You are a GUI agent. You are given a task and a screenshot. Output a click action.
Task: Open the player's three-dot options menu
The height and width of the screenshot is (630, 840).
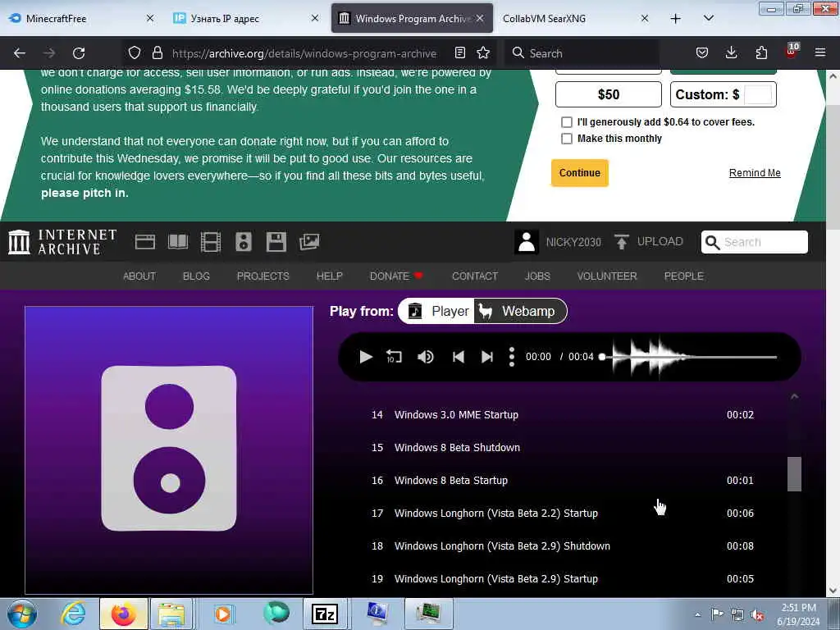(x=512, y=357)
